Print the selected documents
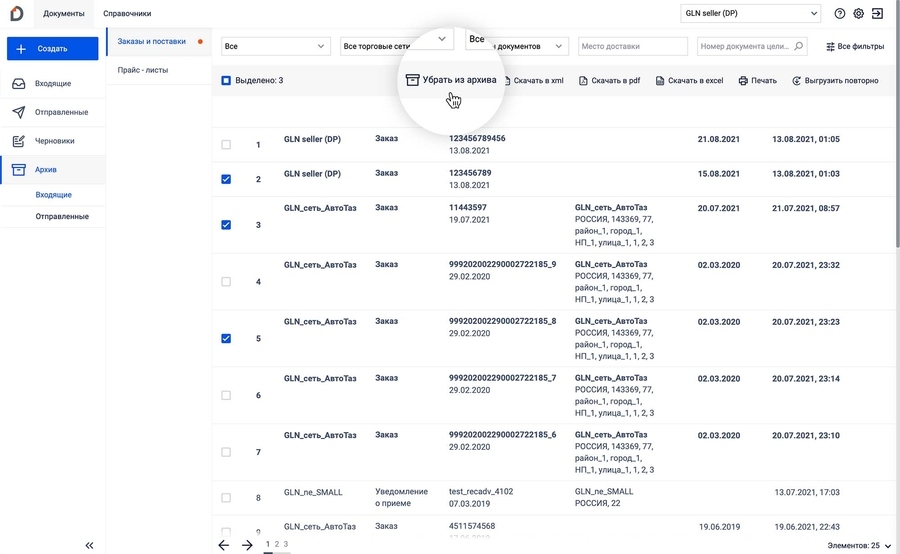This screenshot has width=900, height=554. pos(758,81)
